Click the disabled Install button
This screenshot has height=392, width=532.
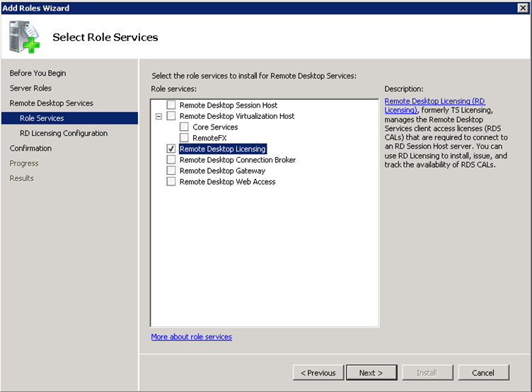tap(427, 373)
